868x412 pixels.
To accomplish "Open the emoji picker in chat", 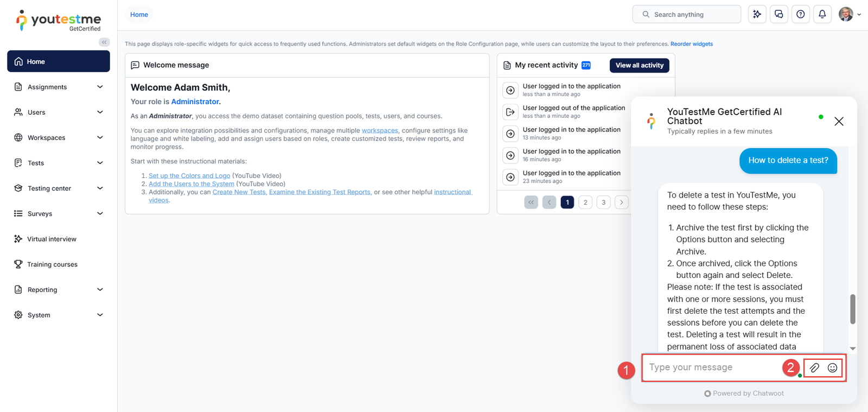I will point(833,368).
